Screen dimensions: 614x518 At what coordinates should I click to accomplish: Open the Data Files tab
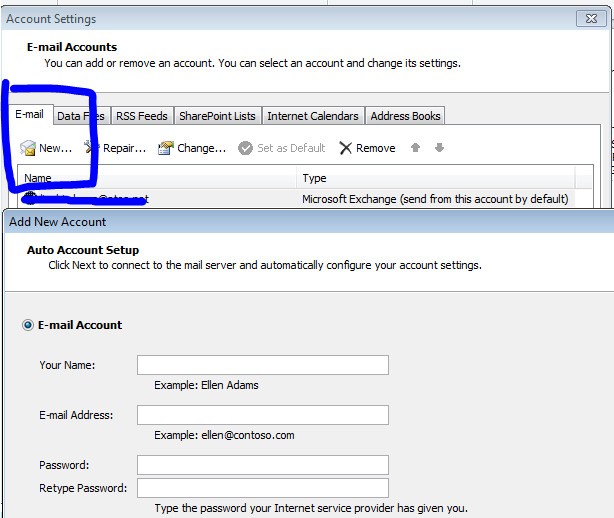tap(80, 116)
